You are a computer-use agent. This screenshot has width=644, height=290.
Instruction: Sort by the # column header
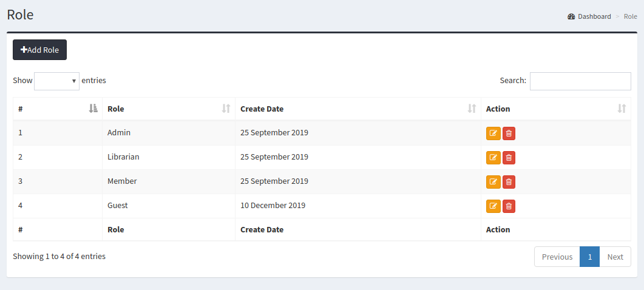tap(58, 109)
